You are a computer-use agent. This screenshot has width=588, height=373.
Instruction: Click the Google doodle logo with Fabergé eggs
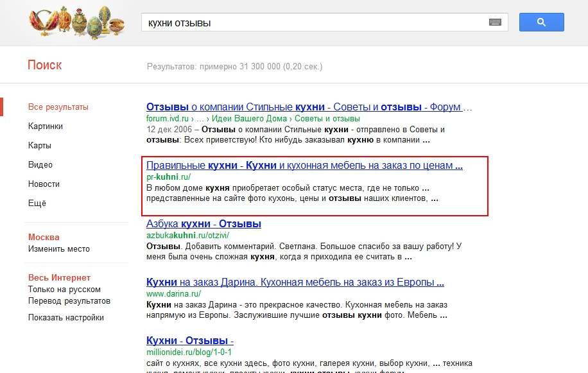(x=77, y=22)
